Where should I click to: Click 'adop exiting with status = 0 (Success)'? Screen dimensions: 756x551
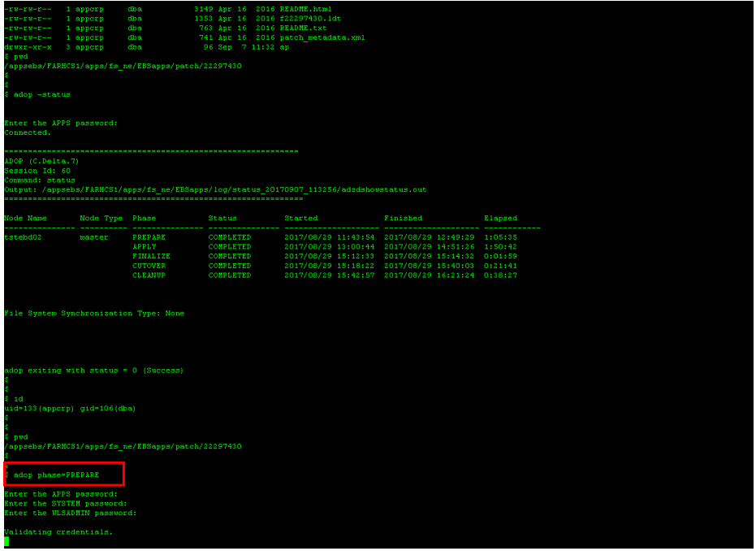94,371
